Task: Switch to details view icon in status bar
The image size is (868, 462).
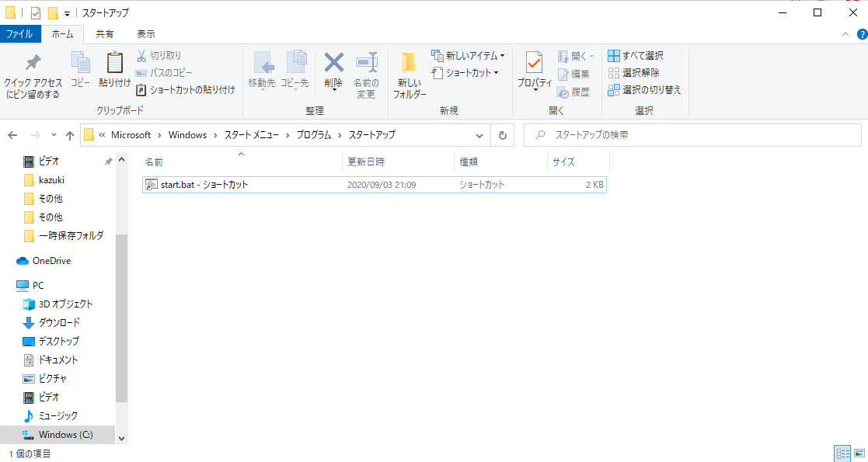Action: (843, 454)
